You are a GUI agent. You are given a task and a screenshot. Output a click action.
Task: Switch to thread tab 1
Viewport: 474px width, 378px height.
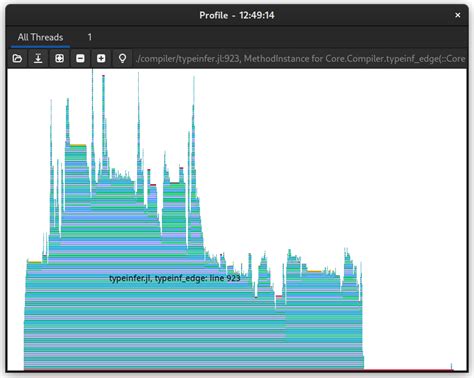pos(90,37)
